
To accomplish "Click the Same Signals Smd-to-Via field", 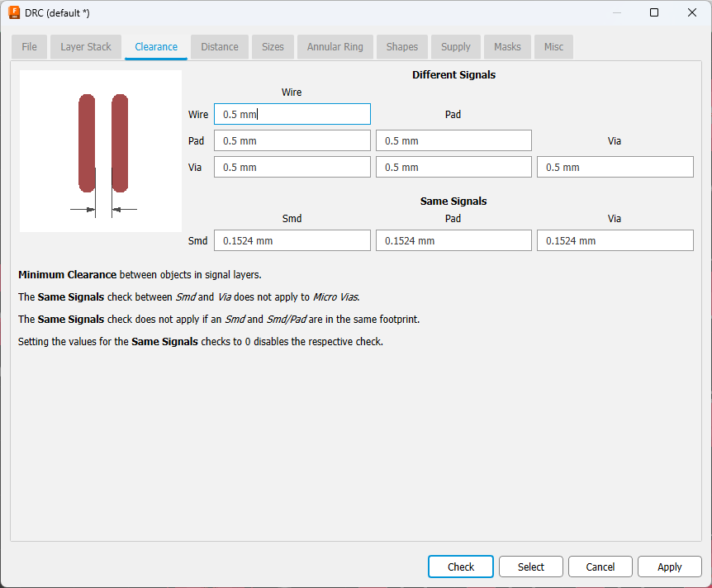I will pos(615,241).
